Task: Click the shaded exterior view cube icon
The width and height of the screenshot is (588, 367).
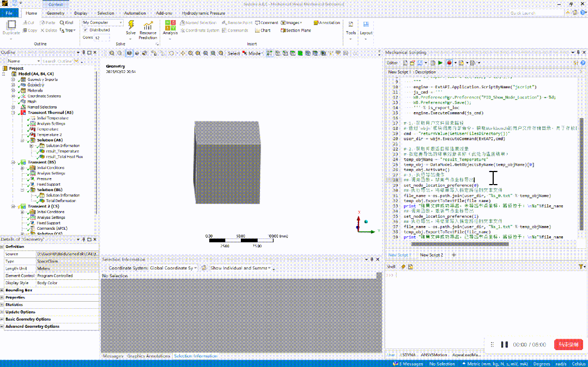Action: click(129, 53)
